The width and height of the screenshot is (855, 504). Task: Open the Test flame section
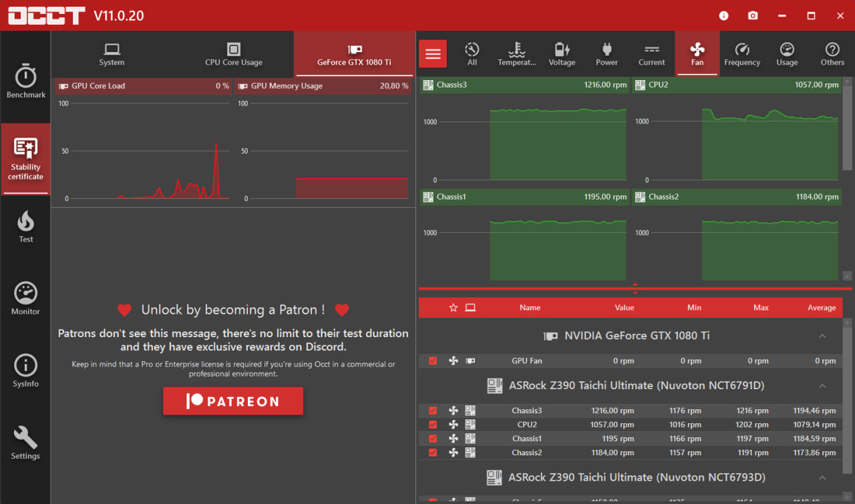(25, 227)
